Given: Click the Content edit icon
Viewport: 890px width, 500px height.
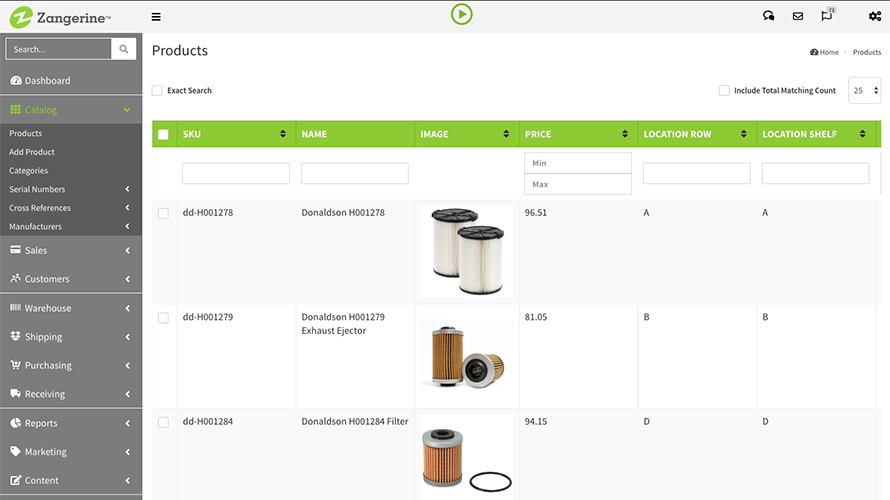Looking at the screenshot, I should point(15,480).
